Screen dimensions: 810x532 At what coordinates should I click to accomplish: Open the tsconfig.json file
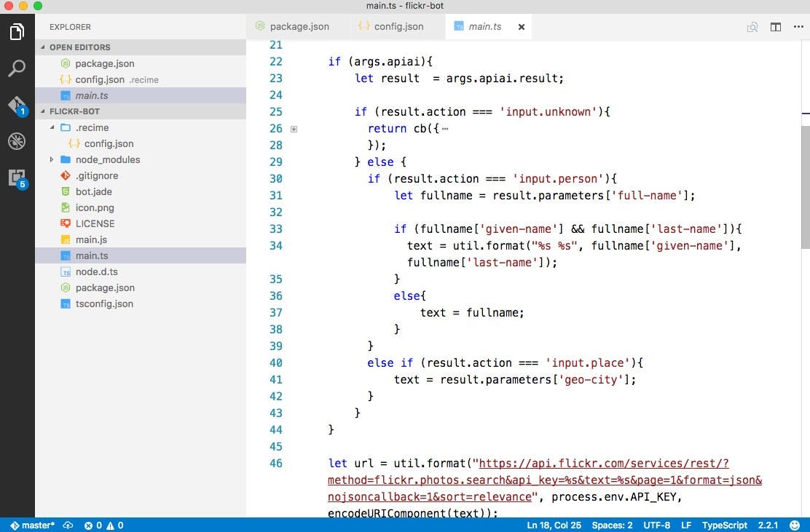coord(141,303)
